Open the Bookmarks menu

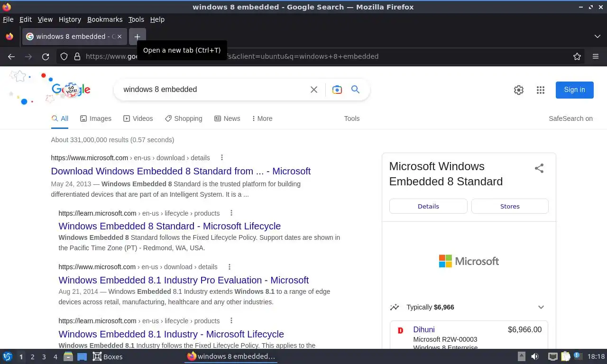pyautogui.click(x=105, y=19)
